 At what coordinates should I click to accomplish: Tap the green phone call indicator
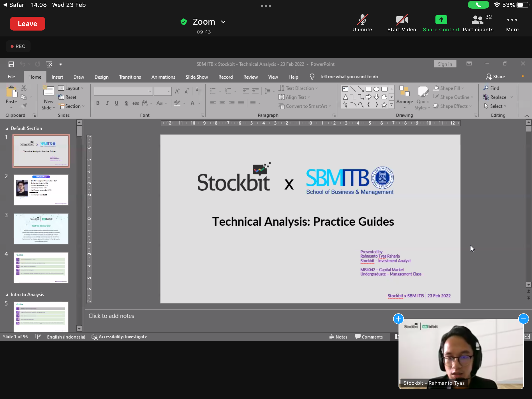478,5
